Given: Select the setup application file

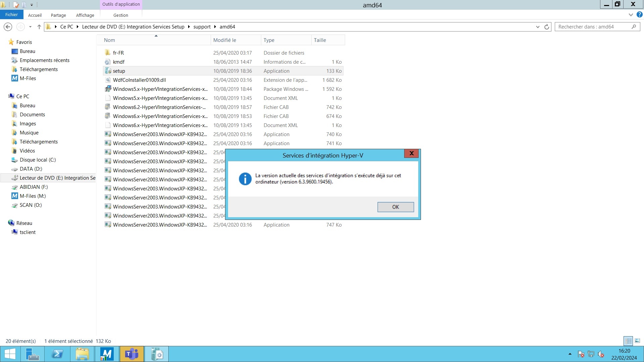Looking at the screenshot, I should coord(223,71).
